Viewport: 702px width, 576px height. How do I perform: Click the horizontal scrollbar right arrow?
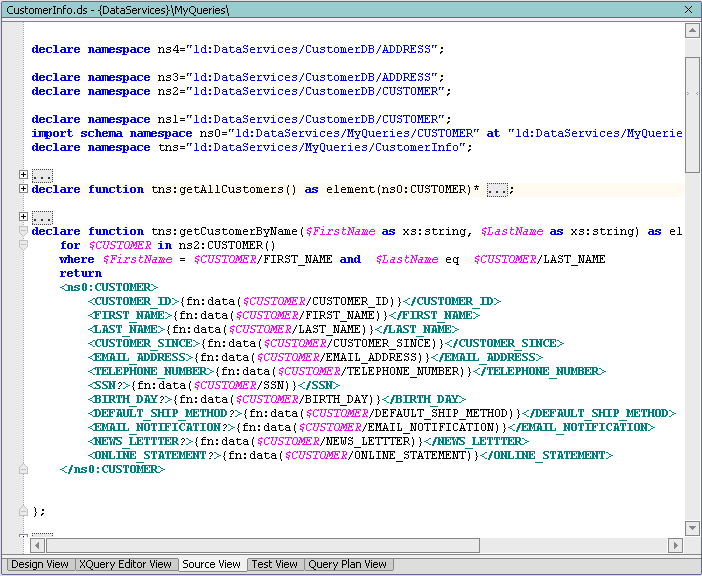click(x=675, y=546)
